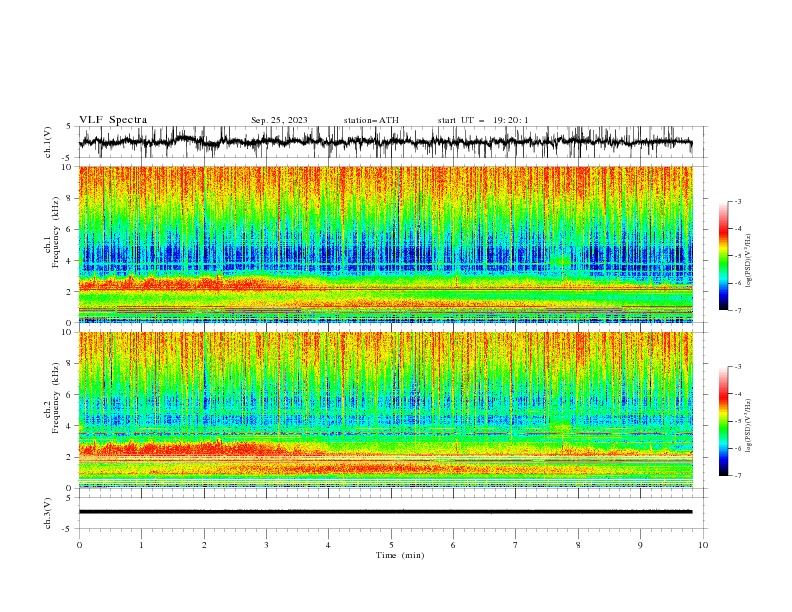Click the "10" tick on the time axis
The height and width of the screenshot is (612, 792).
pyautogui.click(x=703, y=545)
